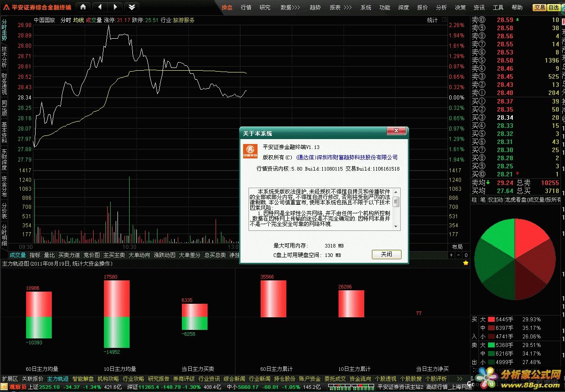The height and width of the screenshot is (392, 565).
Task: Open the 行情 menu
Action: (x=246, y=8)
